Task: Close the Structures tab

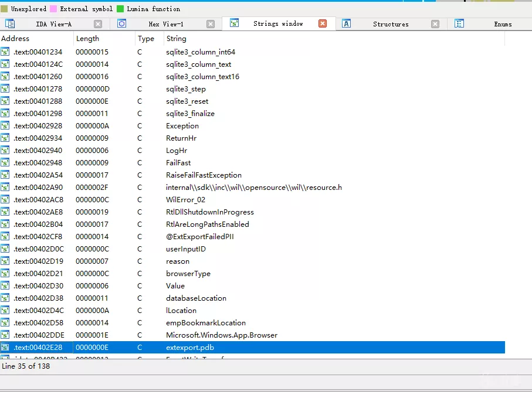Action: 435,24
